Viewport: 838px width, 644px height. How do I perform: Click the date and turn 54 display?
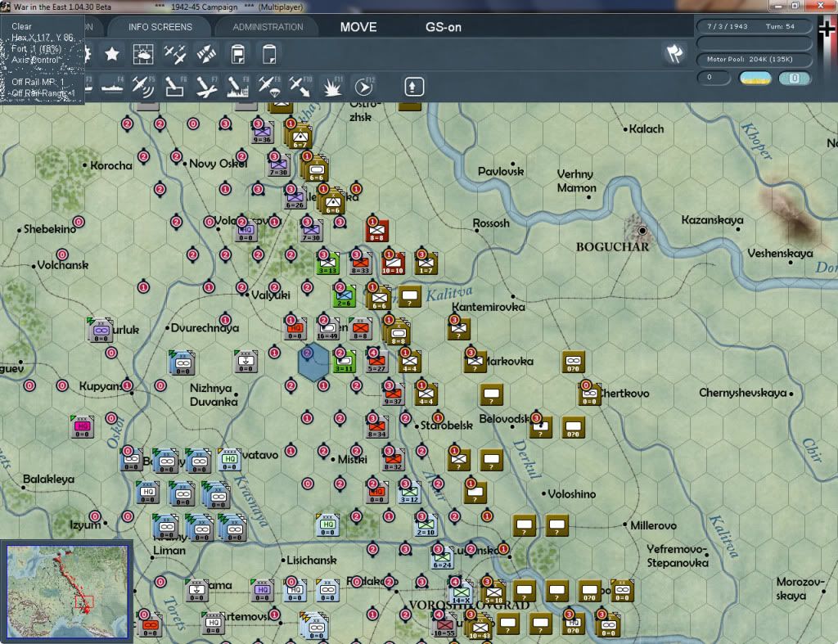754,26
